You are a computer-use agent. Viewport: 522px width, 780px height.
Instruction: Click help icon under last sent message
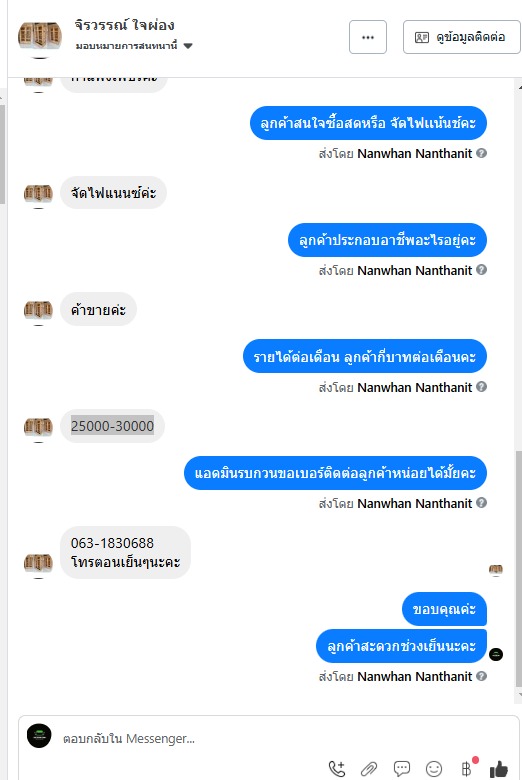tap(481, 676)
